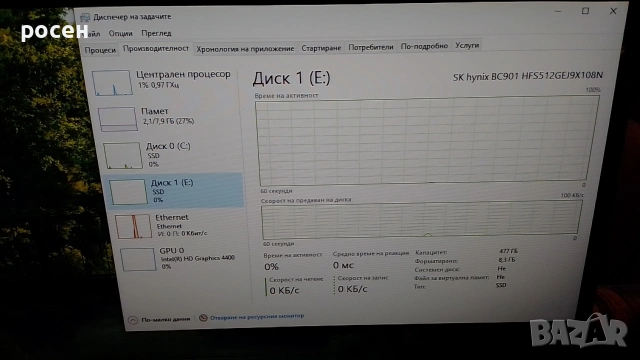Image resolution: width=640 pixels, height=360 pixels.
Task: Open the Преглед menu
Action: pyautogui.click(x=156, y=33)
